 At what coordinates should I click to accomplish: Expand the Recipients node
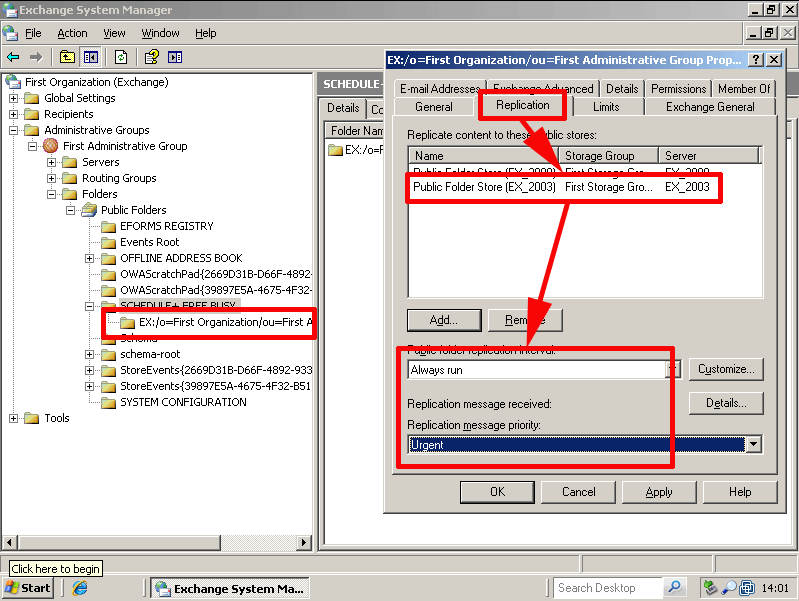(14, 114)
